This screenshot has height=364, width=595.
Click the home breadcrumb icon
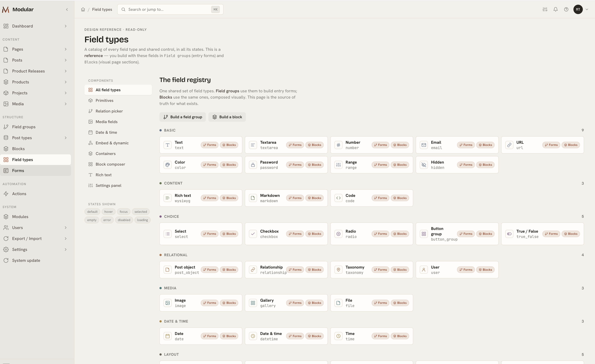(83, 9)
